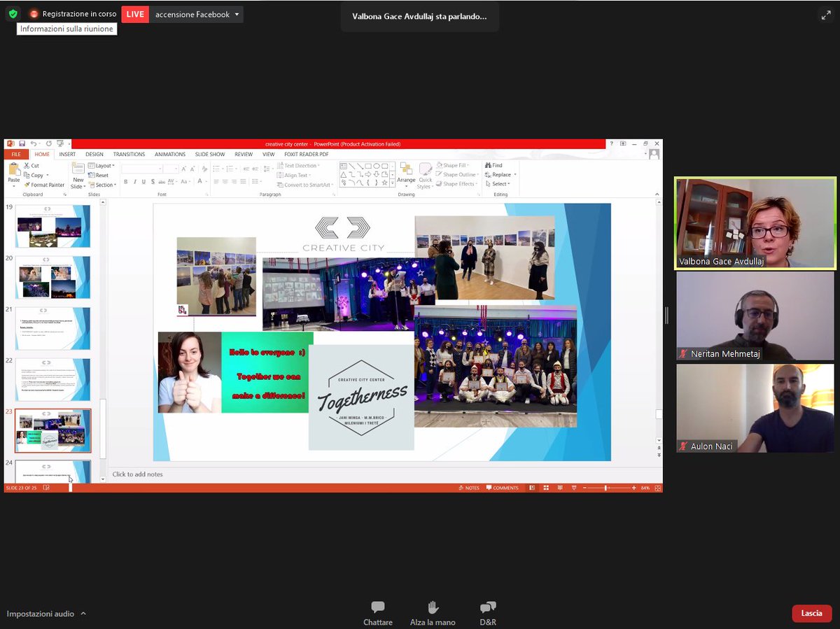This screenshot has height=629, width=840.
Task: Switch to Reading view in status bar
Action: (x=559, y=488)
